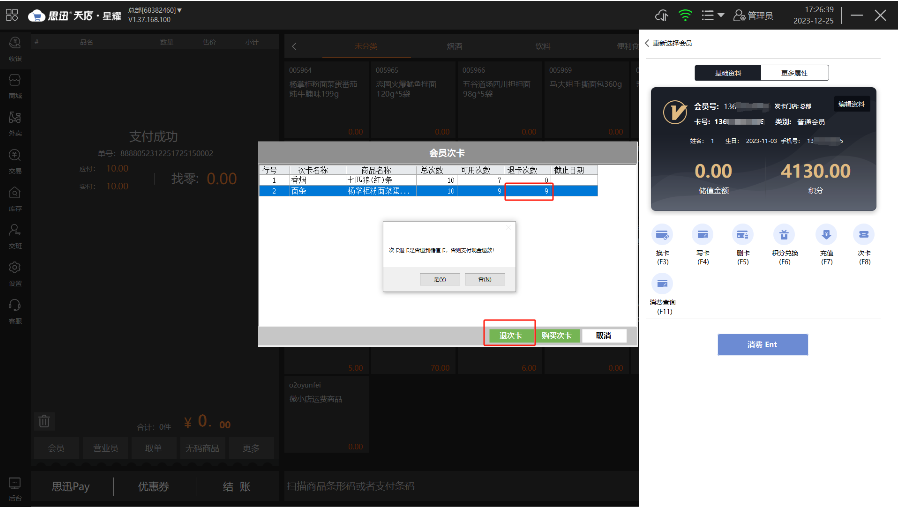
Task: Go back via 重新选择会员 arrow
Action: click(x=647, y=43)
